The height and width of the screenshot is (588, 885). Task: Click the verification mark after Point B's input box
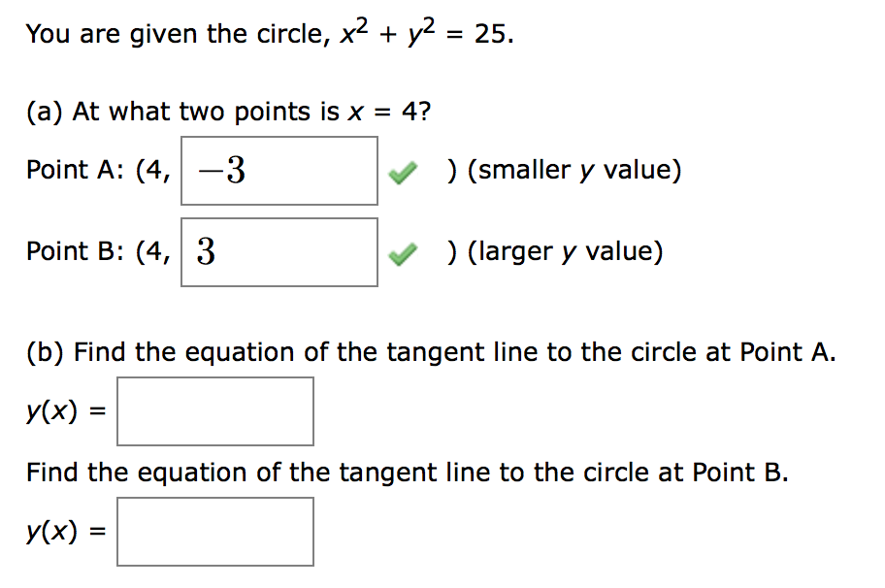point(404,251)
